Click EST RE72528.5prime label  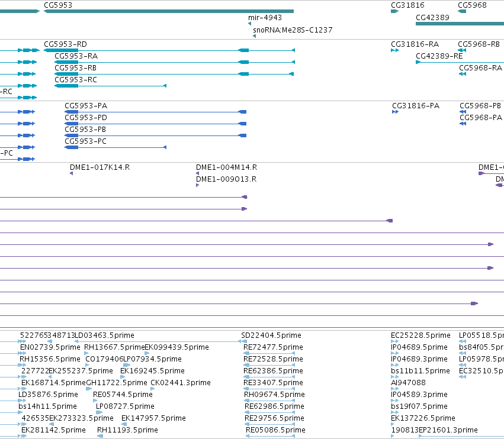[273, 359]
